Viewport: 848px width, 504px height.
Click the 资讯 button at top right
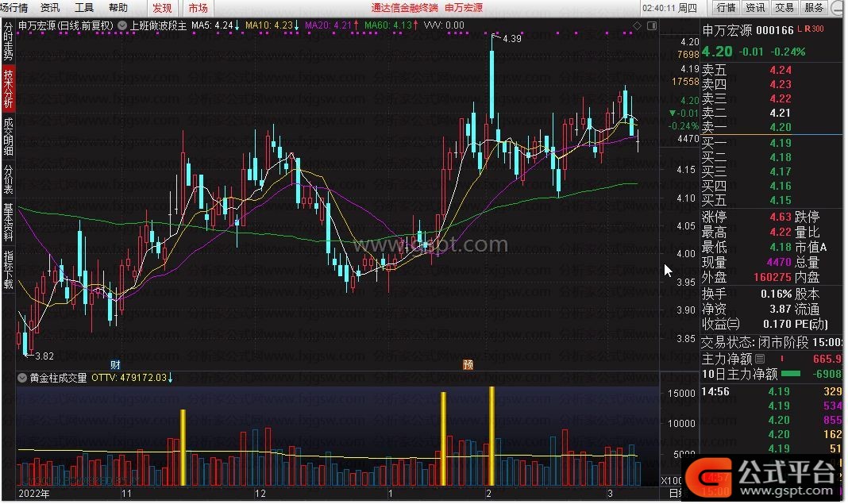coord(755,8)
